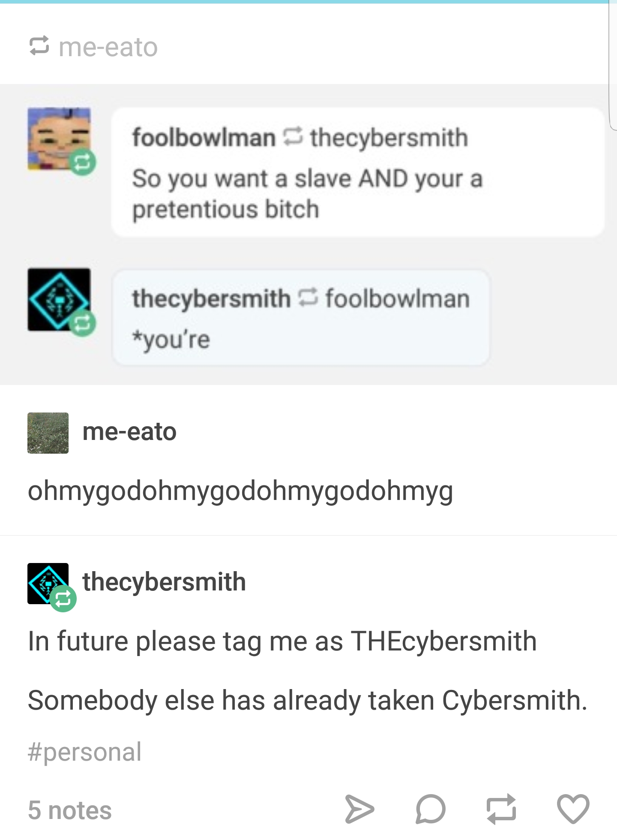Click the *you're reply bubble
Image resolution: width=617 pixels, height=840 pixels.
[x=301, y=317]
